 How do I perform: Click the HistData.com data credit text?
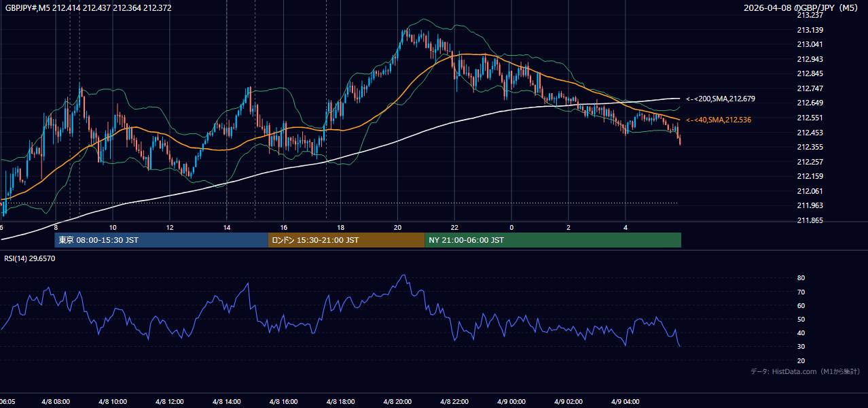tap(806, 371)
